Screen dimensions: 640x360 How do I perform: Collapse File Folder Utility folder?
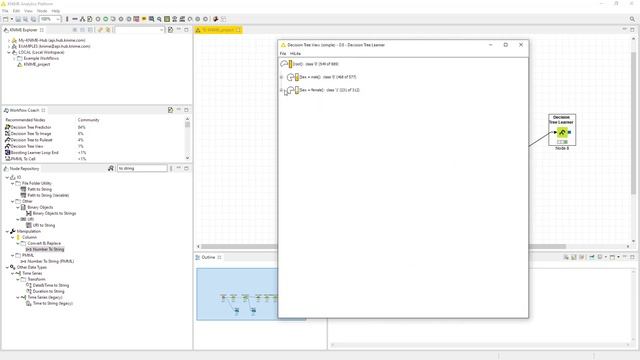coord(12,184)
